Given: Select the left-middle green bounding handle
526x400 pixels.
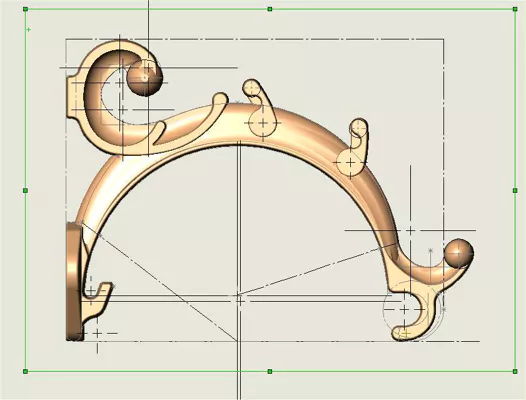Looking at the screenshot, I should 25,191.
